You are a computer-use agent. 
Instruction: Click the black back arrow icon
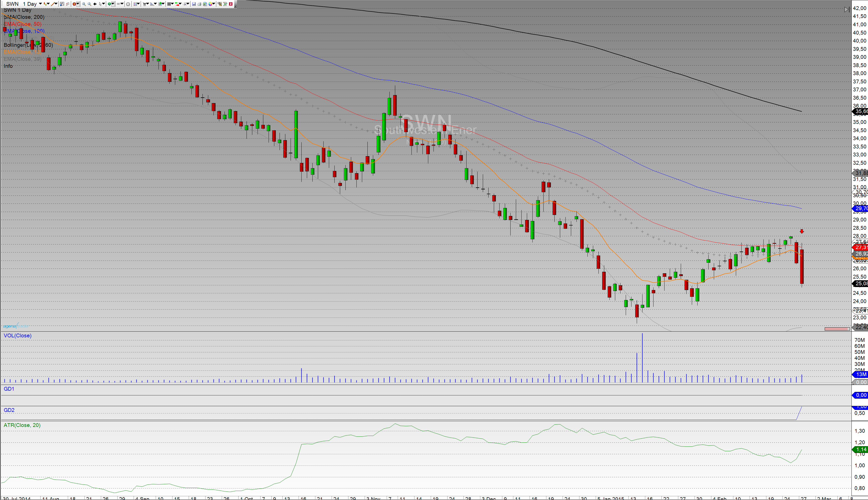coord(95,4)
